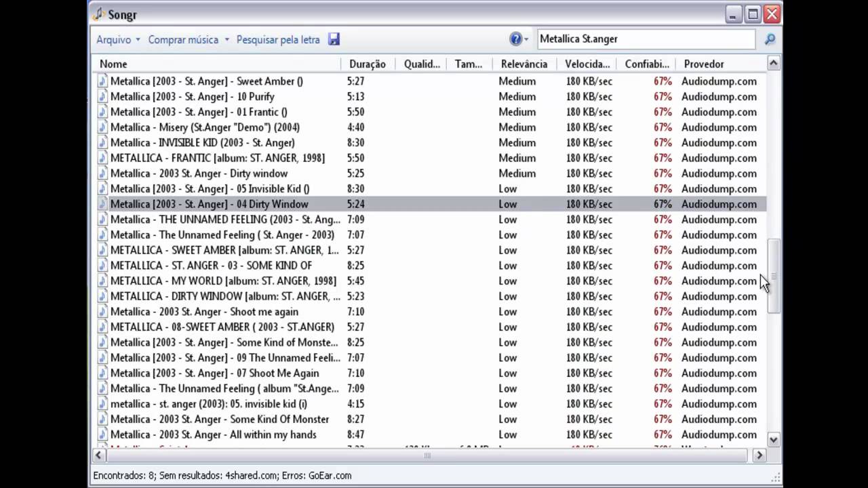Sort by Relevância column header
868x488 pixels.
click(x=524, y=64)
